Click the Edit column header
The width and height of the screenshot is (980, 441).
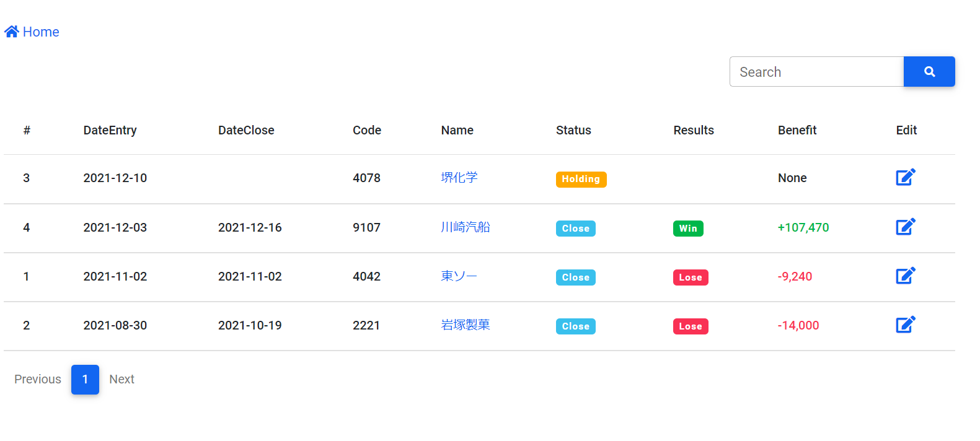click(x=906, y=130)
